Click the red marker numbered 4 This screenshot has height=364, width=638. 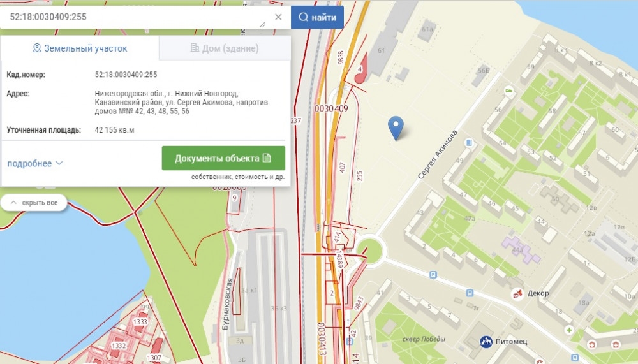(x=360, y=71)
